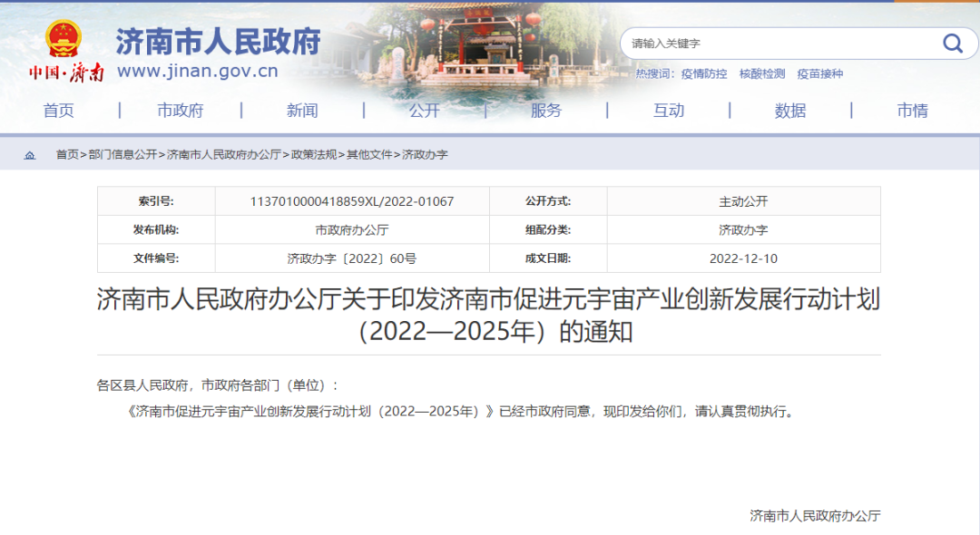This screenshot has width=980, height=535.
Task: Open the 公开 navigation menu
Action: [x=424, y=110]
